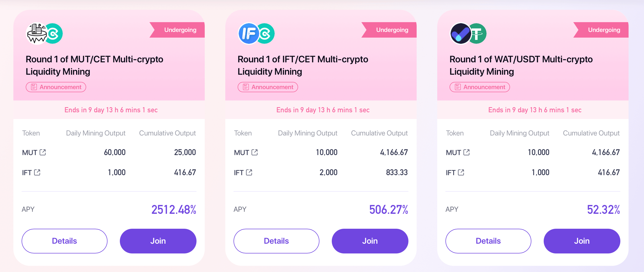Click the IFT/CET token pair logo
Screen dimensions: 644x272
[x=256, y=34]
